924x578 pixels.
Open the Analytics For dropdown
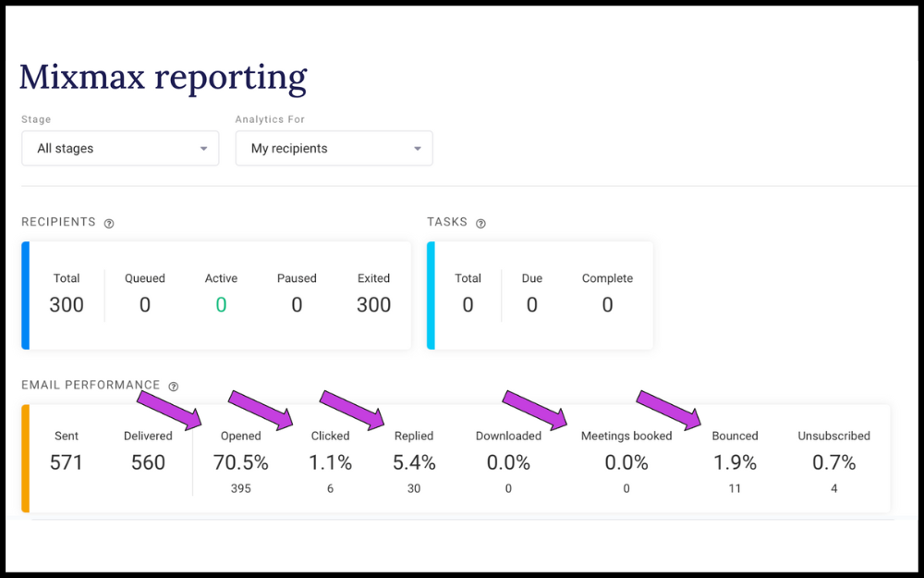point(334,148)
